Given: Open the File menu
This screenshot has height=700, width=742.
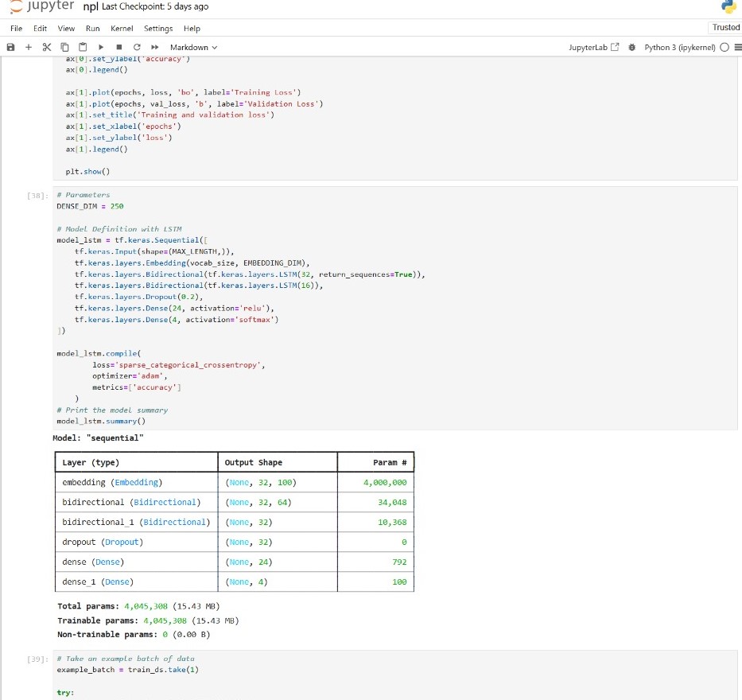Looking at the screenshot, I should point(16,29).
